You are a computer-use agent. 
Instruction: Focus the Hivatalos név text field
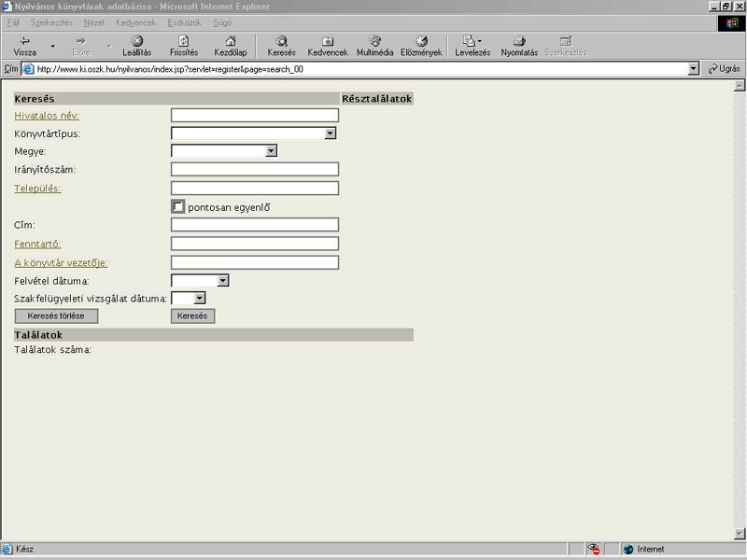tap(255, 115)
